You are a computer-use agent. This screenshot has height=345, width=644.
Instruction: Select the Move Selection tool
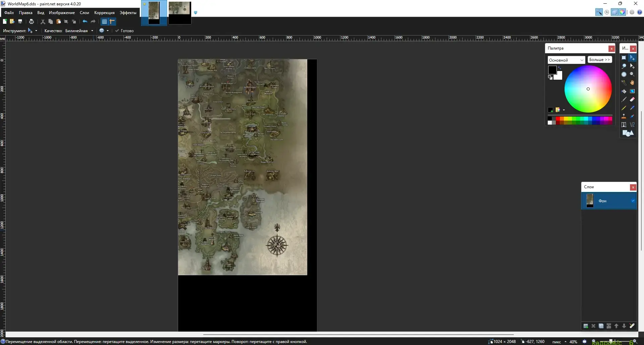(632, 66)
